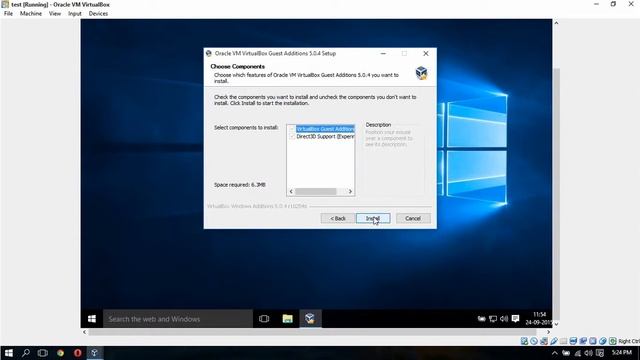The width and height of the screenshot is (640, 360).
Task: Open the Machine menu
Action: tap(31, 13)
